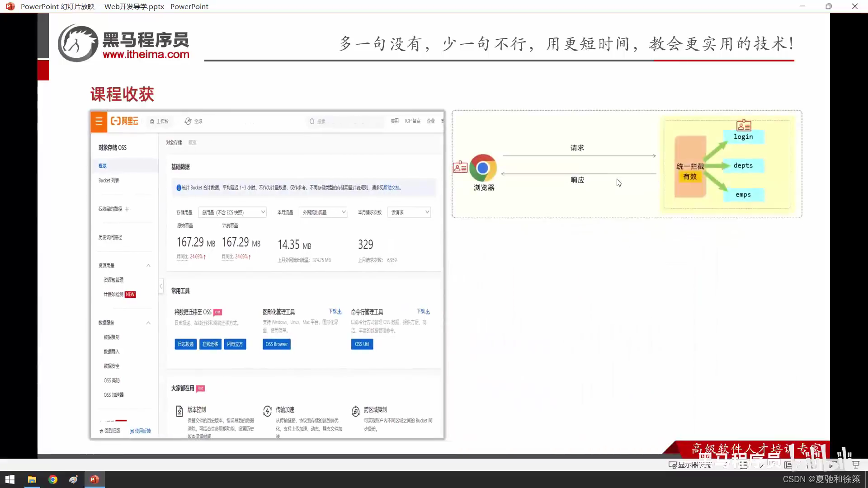Click the presenter display icon at far right
The height and width of the screenshot is (488, 868).
point(855,465)
